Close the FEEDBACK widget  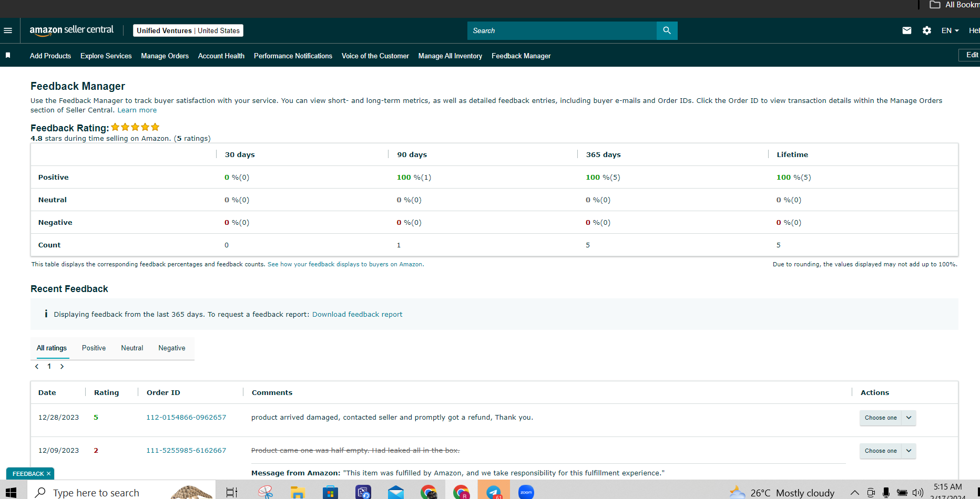click(48, 474)
